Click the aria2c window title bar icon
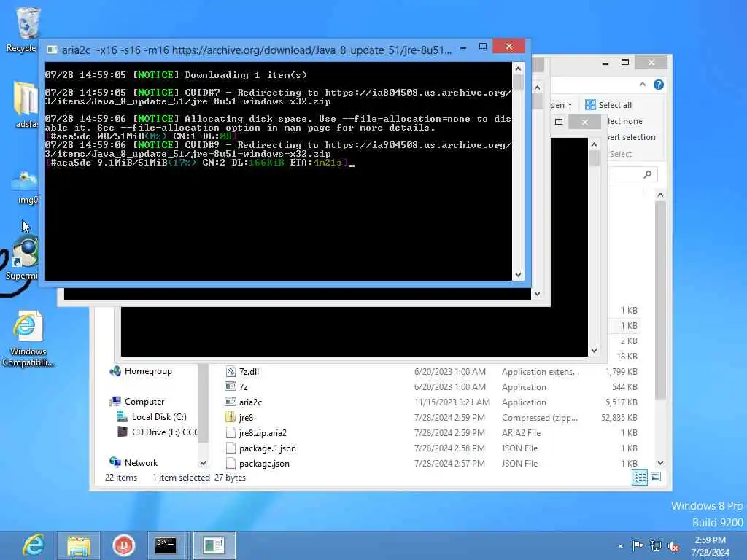Viewport: 747px width, 560px height. (x=52, y=50)
